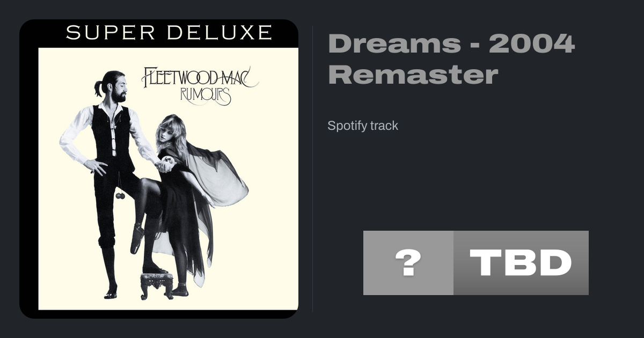Click the Fleetwood Mac logo text
Viewport: 644px width, 338px height.
pos(199,77)
